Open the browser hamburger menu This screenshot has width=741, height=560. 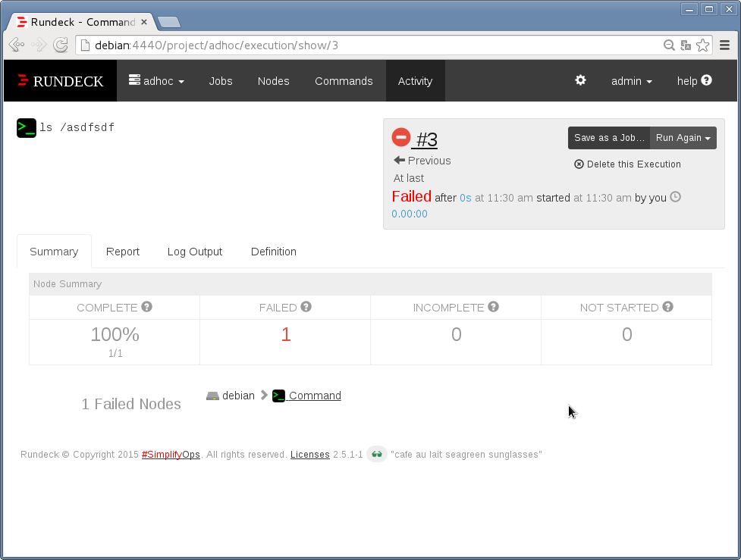click(724, 45)
